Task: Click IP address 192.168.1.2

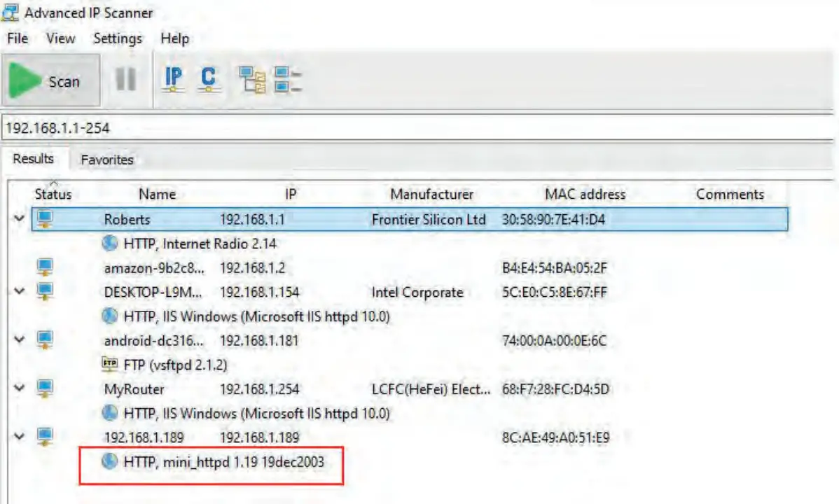Action: 253,267
